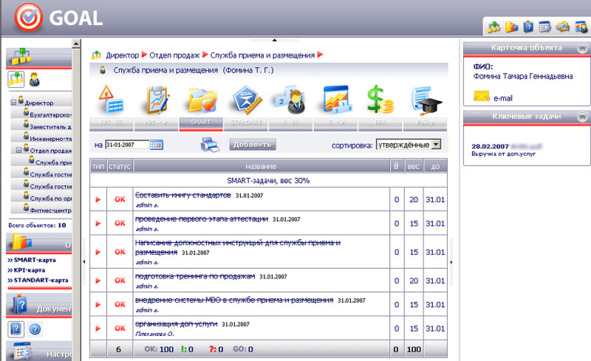The image size is (591, 361).
Task: Click the folder with checkmark SMART icon
Action: click(x=202, y=100)
